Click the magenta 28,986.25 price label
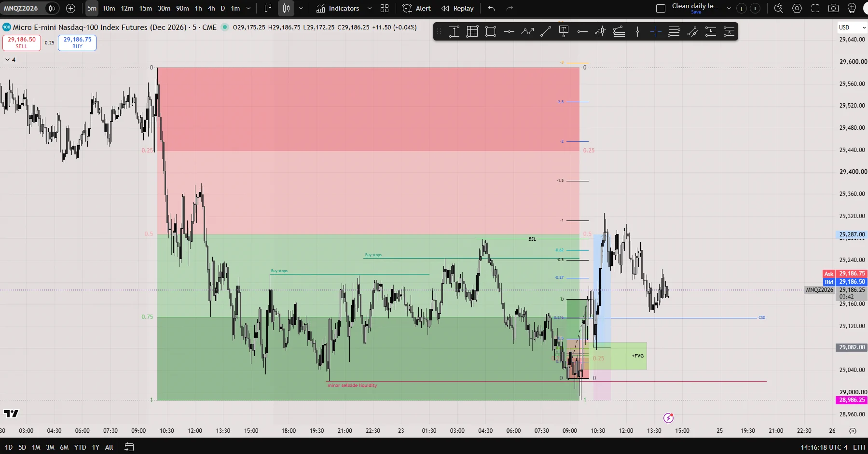This screenshot has height=454, width=868. click(852, 400)
